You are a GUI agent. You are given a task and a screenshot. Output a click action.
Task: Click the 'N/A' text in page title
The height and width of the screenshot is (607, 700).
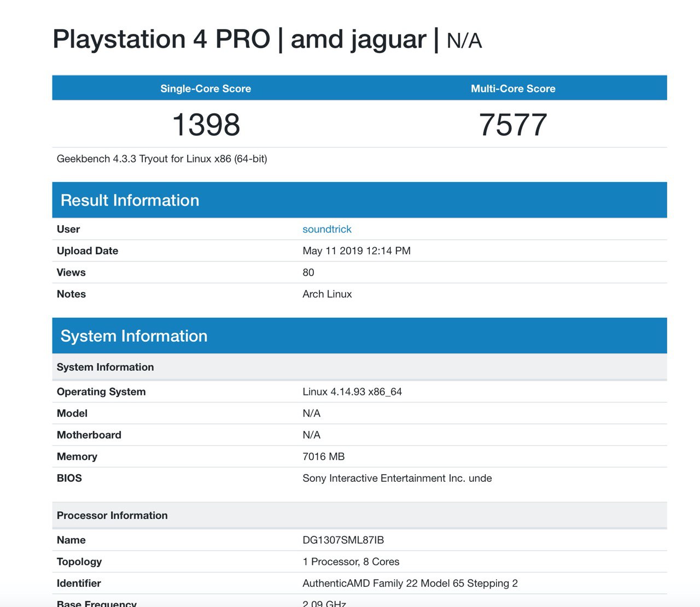(x=464, y=41)
